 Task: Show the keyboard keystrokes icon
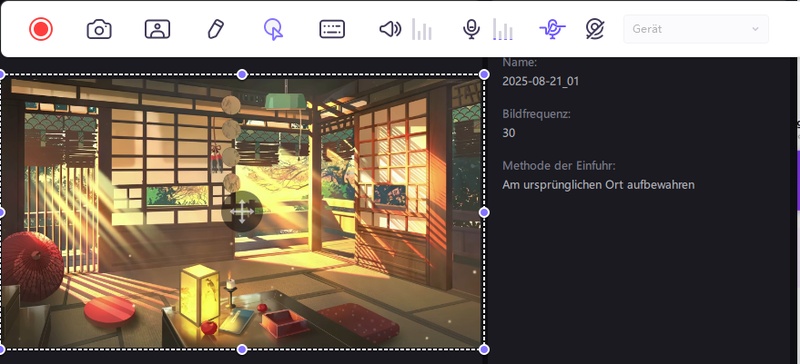(x=332, y=29)
